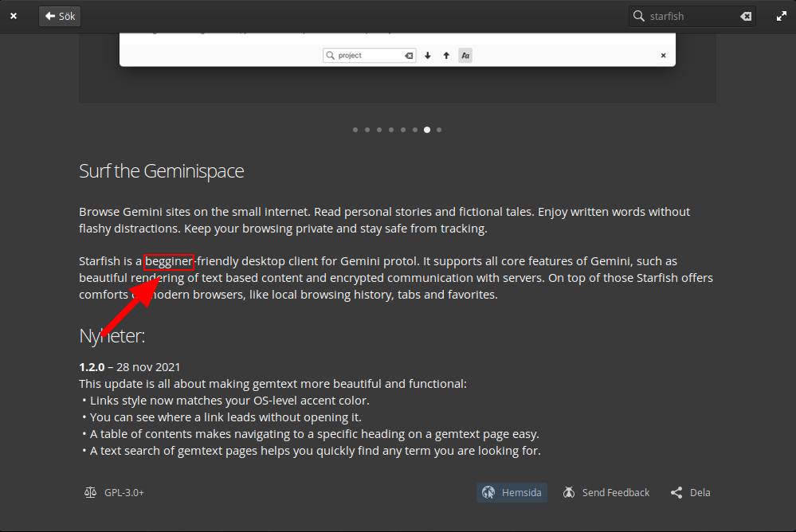This screenshot has height=532, width=796.
Task: Click the Aa case-sensitivity icon in the screenshot
Action: pos(465,55)
